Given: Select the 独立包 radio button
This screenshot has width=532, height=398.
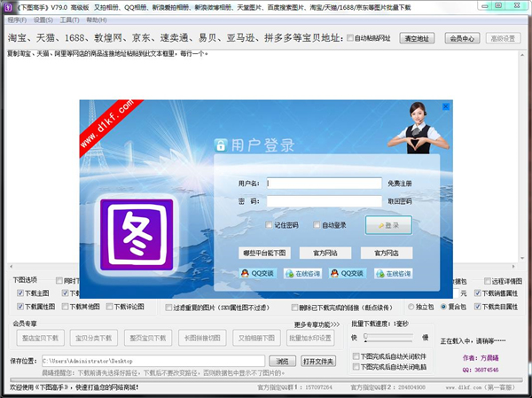Looking at the screenshot, I should pos(411,307).
